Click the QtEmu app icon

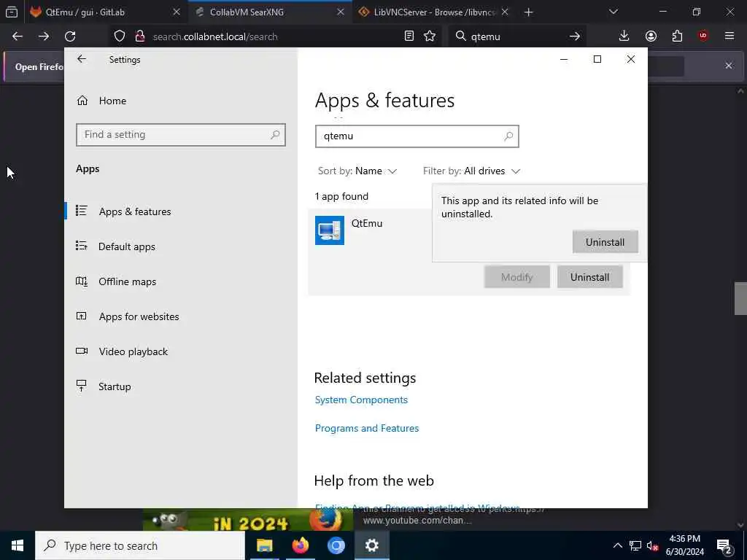[329, 230]
